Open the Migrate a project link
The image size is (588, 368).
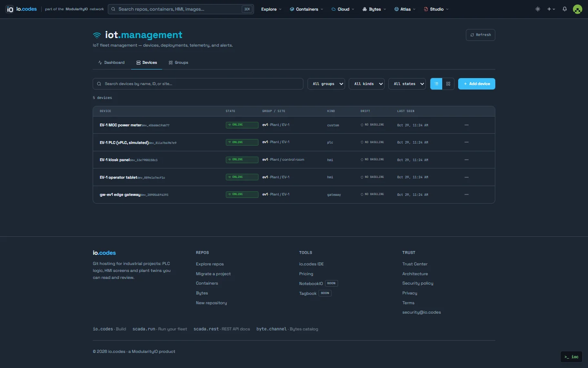(x=213, y=274)
